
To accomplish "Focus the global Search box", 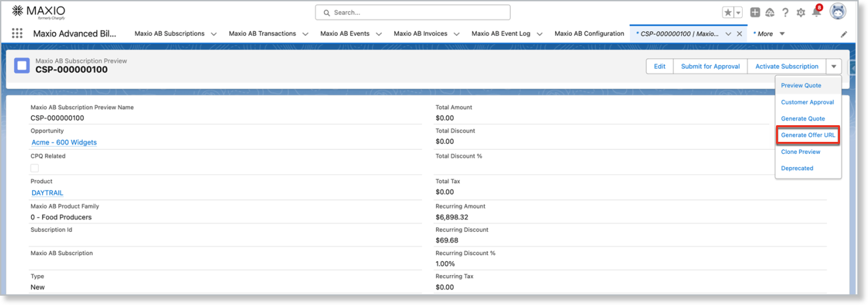I will point(413,12).
